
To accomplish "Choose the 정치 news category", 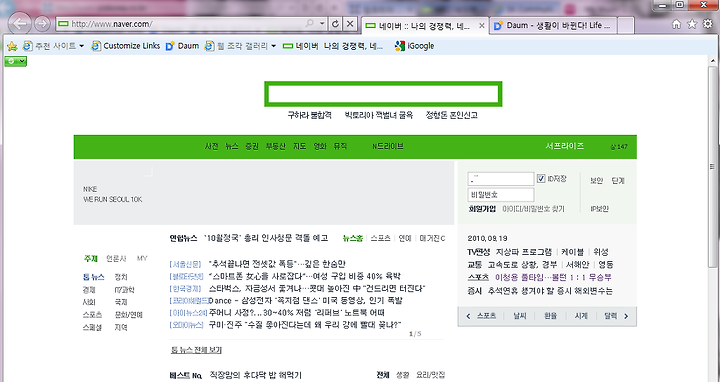I will (x=121, y=277).
